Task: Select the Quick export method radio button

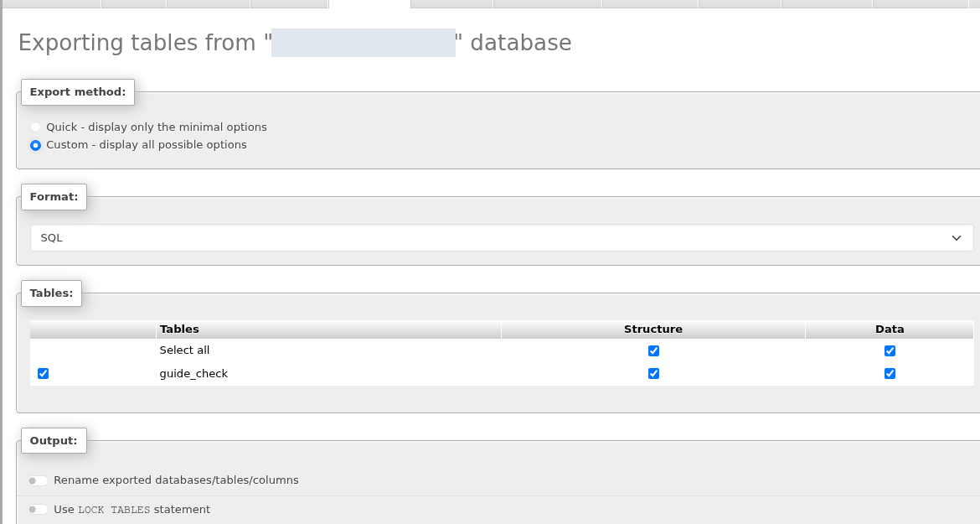Action: click(x=36, y=127)
